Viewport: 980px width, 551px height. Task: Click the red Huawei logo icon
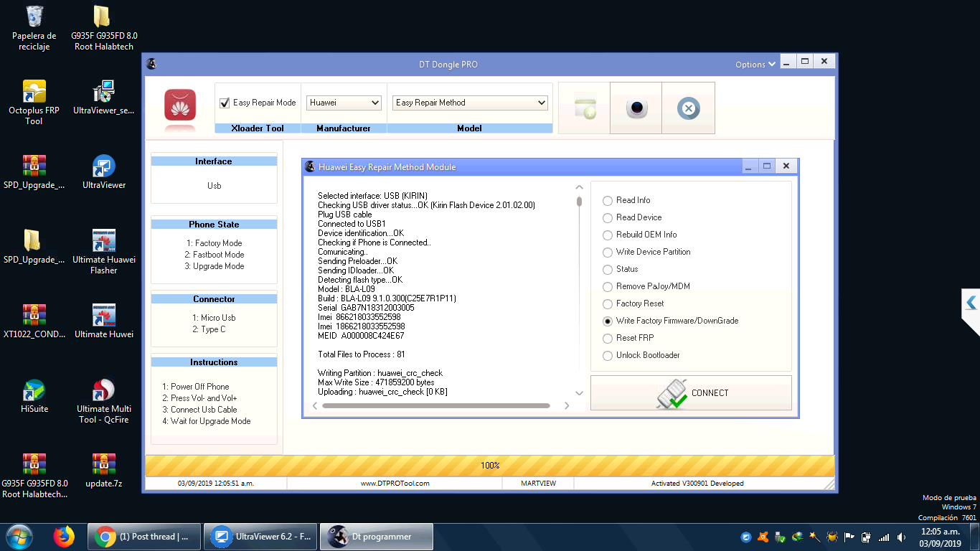pos(180,105)
